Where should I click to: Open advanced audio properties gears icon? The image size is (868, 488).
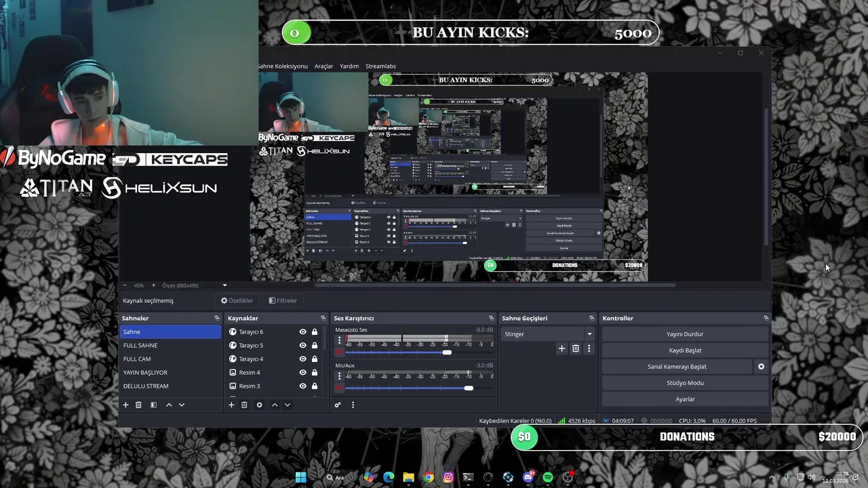pos(338,405)
